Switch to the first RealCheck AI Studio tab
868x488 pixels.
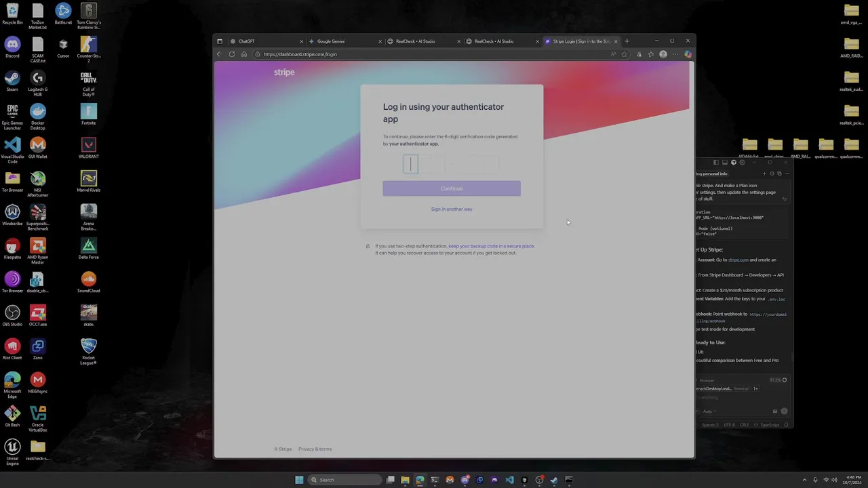pos(423,41)
